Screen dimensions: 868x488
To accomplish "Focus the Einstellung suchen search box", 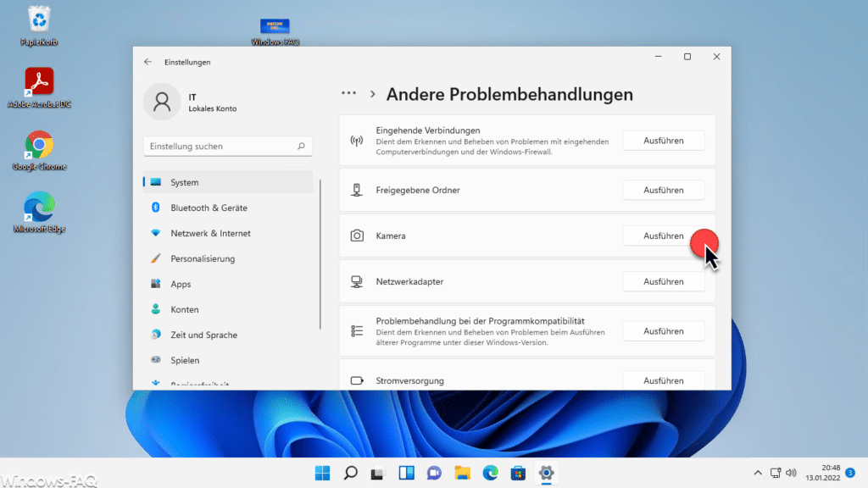I will click(x=228, y=146).
